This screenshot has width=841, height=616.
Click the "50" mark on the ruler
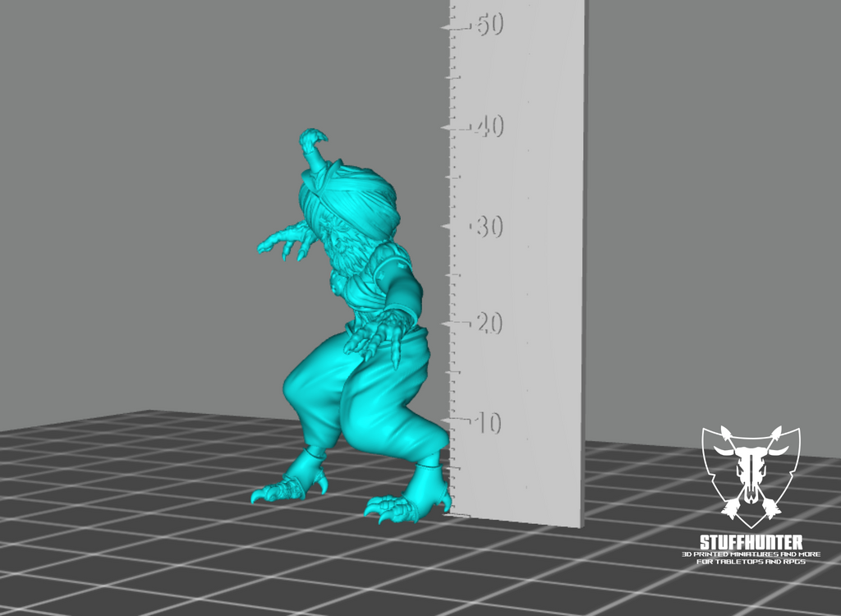tap(489, 25)
